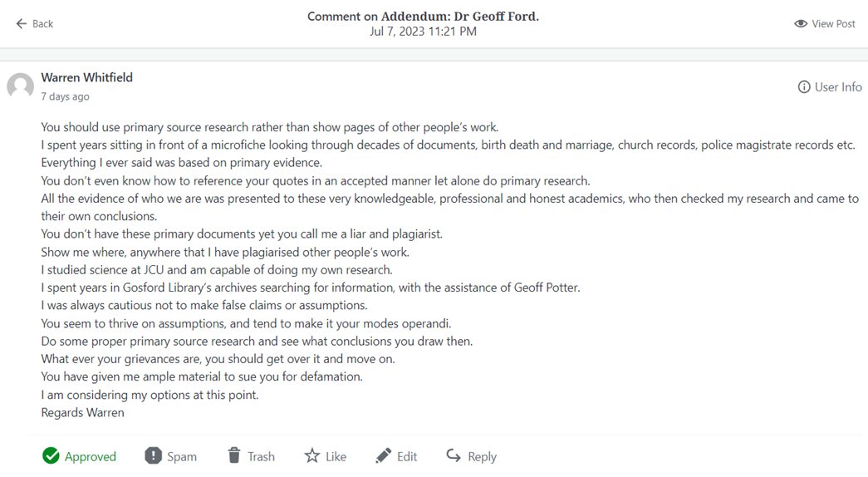Click Warren Whitfield's avatar image
Image resolution: width=868 pixels, height=477 pixels.
21,86
